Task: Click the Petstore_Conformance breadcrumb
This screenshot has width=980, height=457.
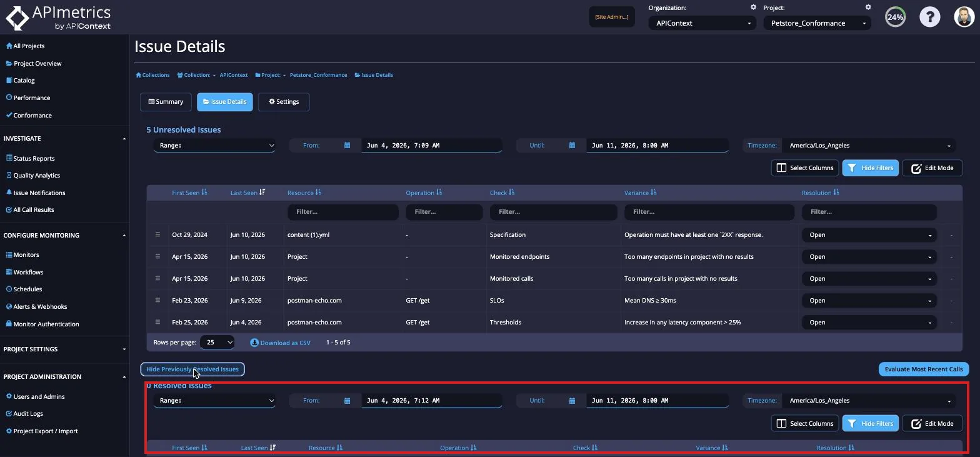Action: 318,75
